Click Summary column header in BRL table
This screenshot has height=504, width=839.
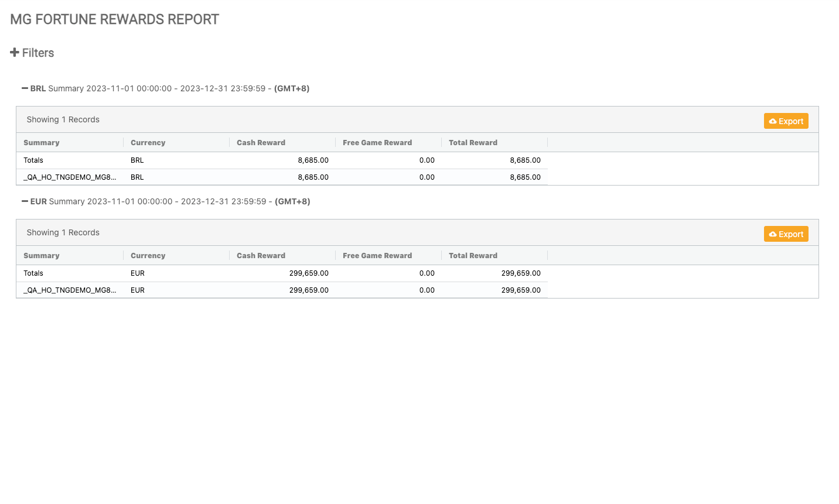coord(42,143)
